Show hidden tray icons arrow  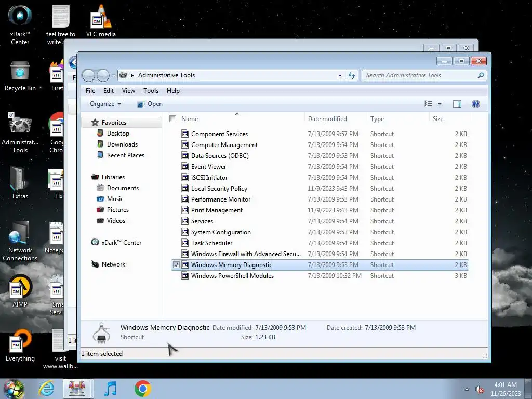click(467, 389)
